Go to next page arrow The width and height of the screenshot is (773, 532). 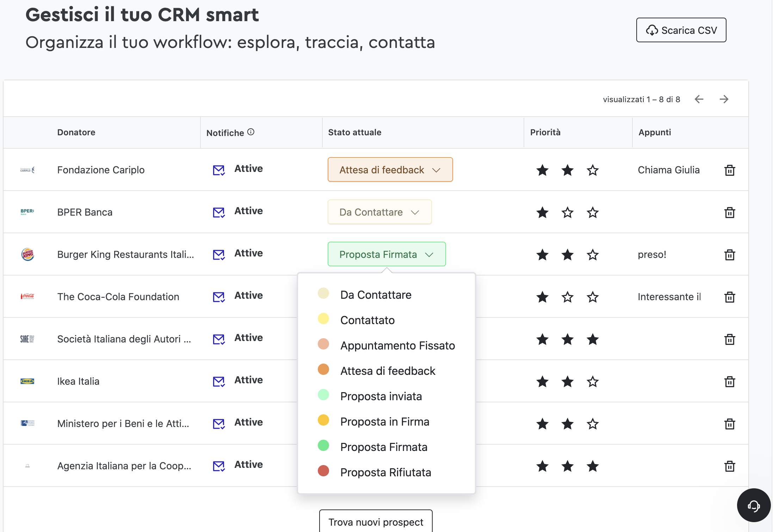[x=724, y=99]
